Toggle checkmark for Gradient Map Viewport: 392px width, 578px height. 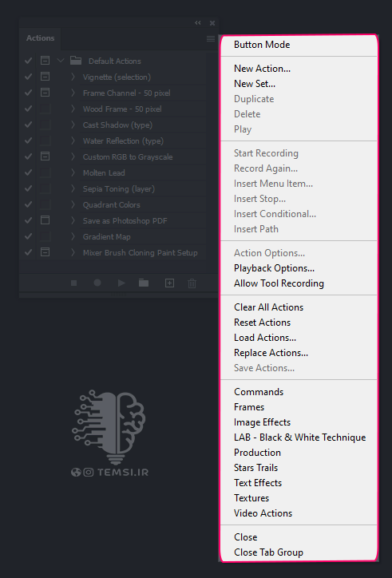pos(28,236)
